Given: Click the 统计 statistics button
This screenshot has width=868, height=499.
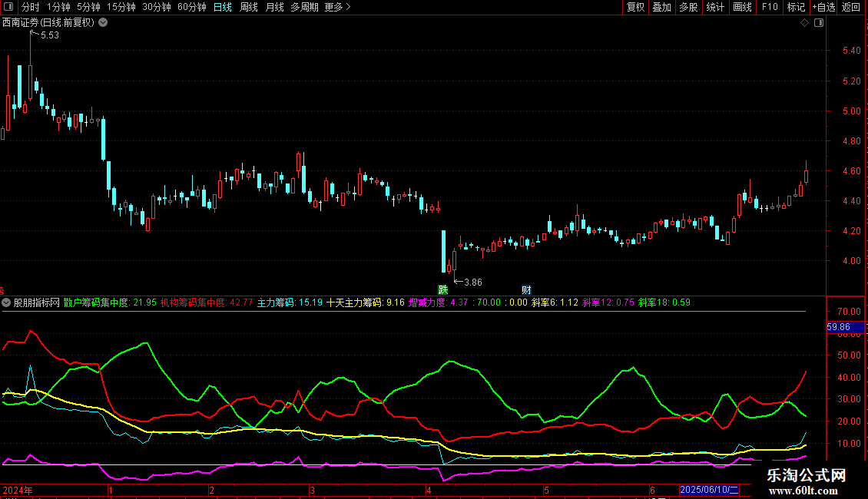Looking at the screenshot, I should tap(715, 7).
